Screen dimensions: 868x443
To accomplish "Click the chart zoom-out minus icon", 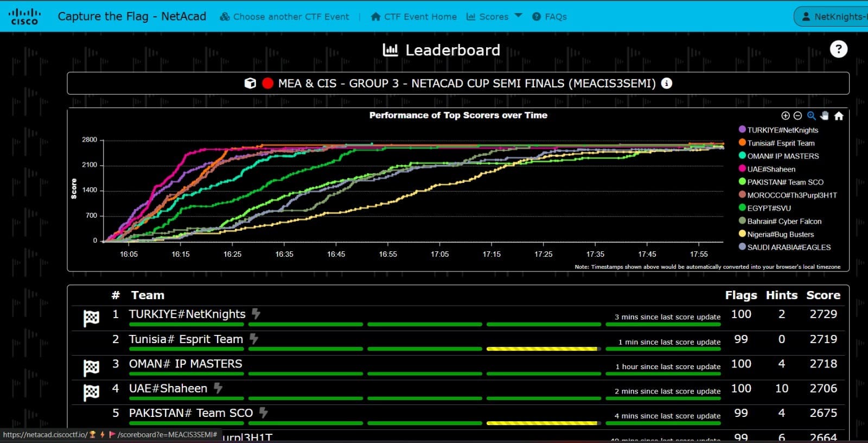I will (797, 116).
